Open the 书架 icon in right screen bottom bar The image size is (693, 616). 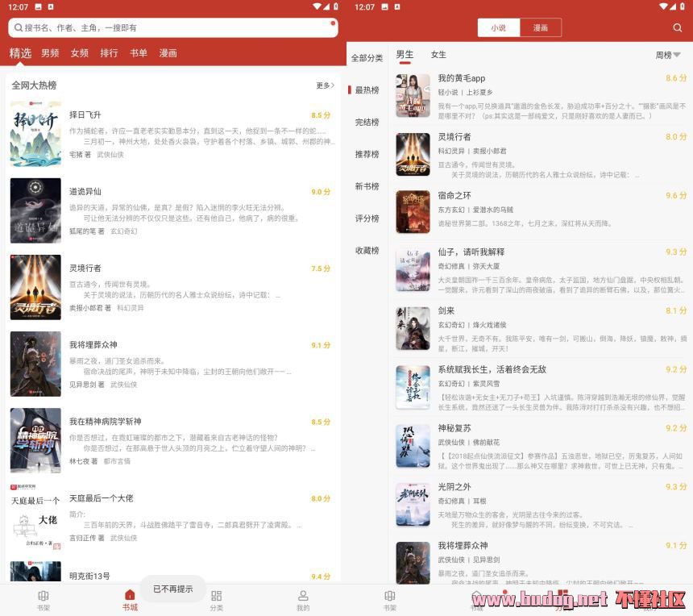tap(390, 596)
